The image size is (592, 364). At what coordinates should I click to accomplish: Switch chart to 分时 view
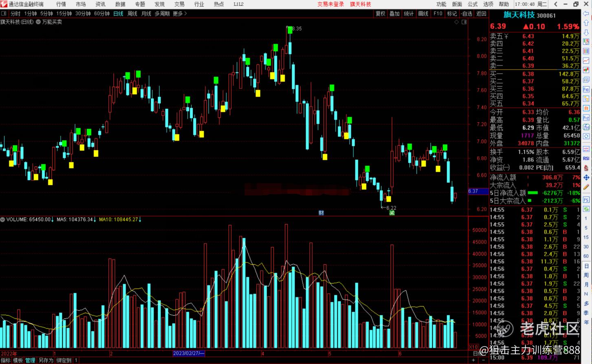tap(15, 14)
